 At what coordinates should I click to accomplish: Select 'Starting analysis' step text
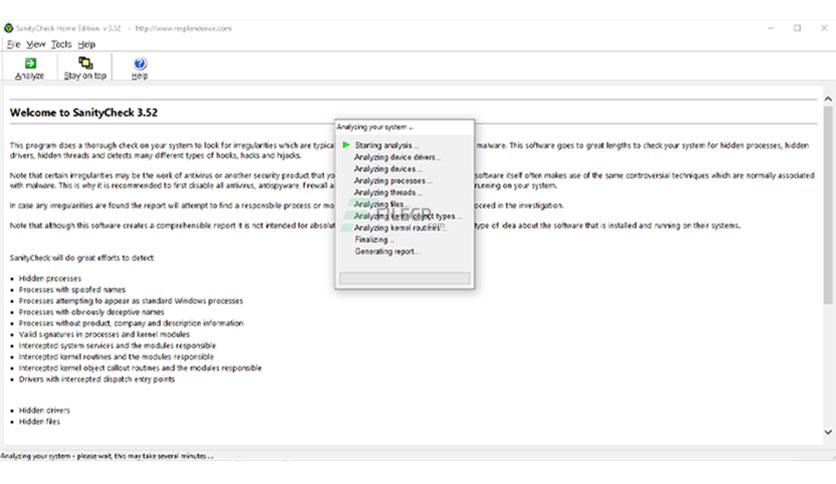(387, 145)
